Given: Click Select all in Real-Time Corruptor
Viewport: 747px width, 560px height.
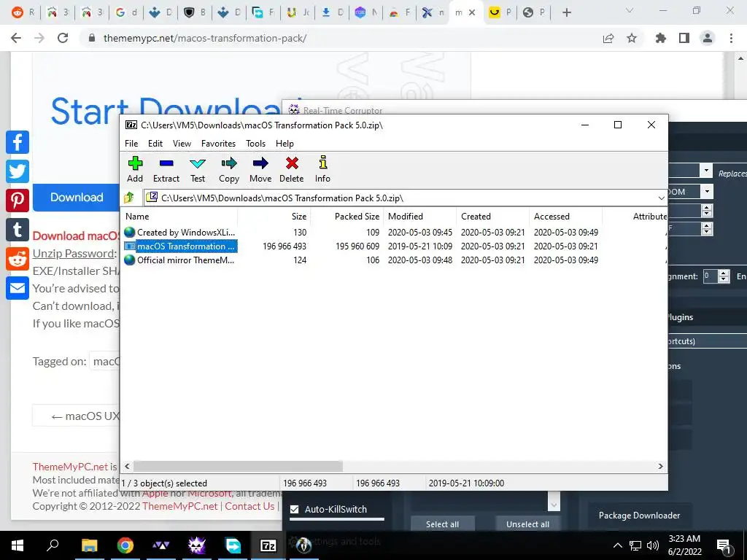Looking at the screenshot, I should [x=443, y=524].
